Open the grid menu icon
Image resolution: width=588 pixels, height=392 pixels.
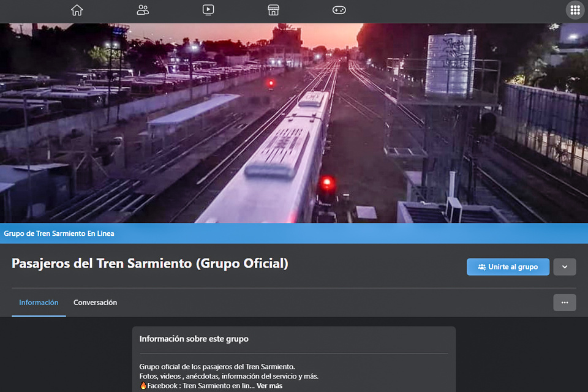(575, 10)
